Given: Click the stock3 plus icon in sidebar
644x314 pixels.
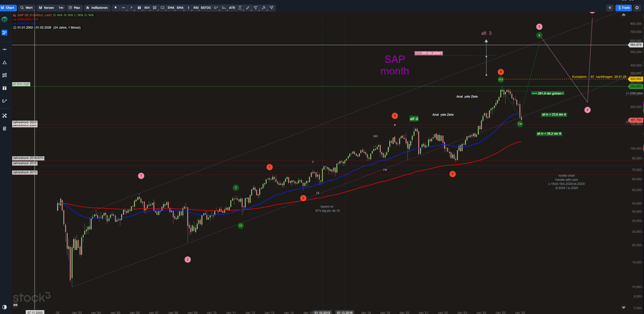Looking at the screenshot, I should tap(4, 33).
